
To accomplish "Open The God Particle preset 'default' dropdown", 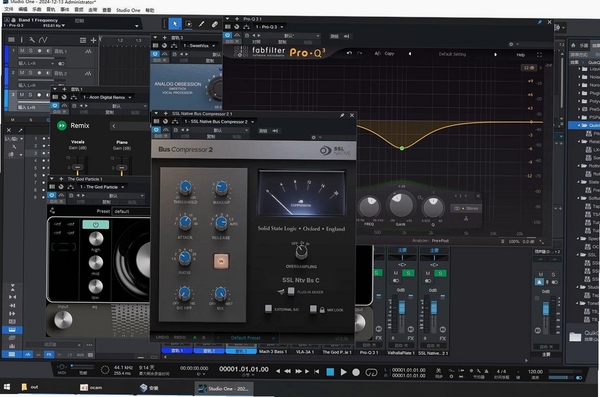I will (131, 211).
